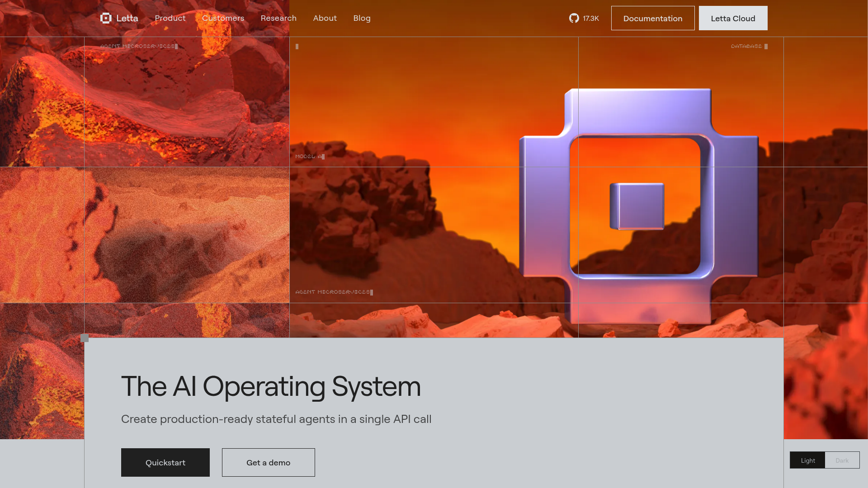Click the 17.3K GitHub stars count
Screen dimensions: 868x488
click(590, 19)
